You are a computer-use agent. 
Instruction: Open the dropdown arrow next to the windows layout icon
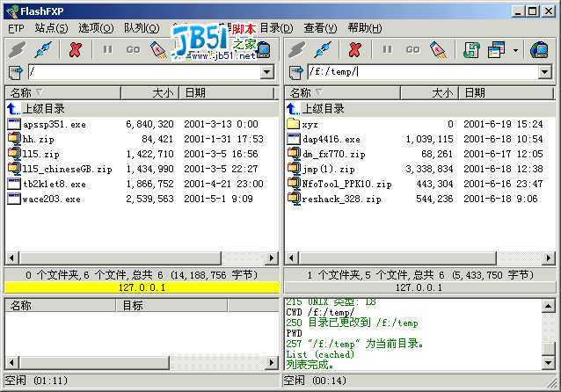(515, 50)
